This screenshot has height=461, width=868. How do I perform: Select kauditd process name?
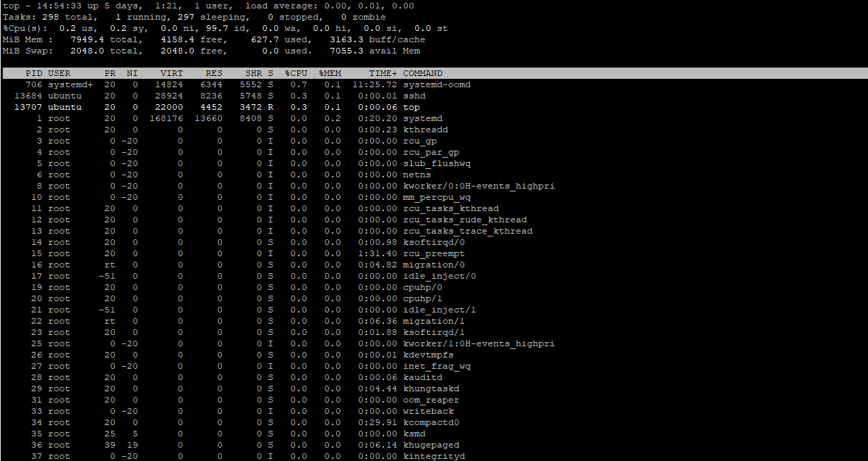tap(423, 377)
